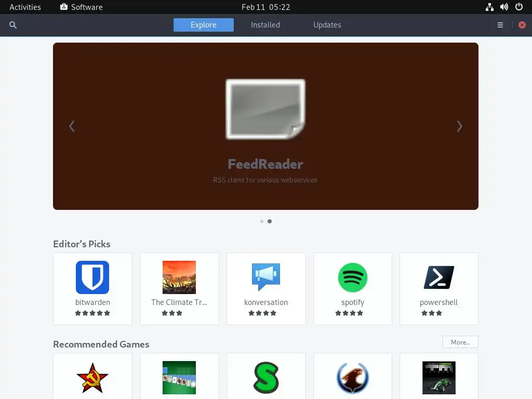The width and height of the screenshot is (532, 399).
Task: Close the Software window with red button
Action: click(522, 25)
